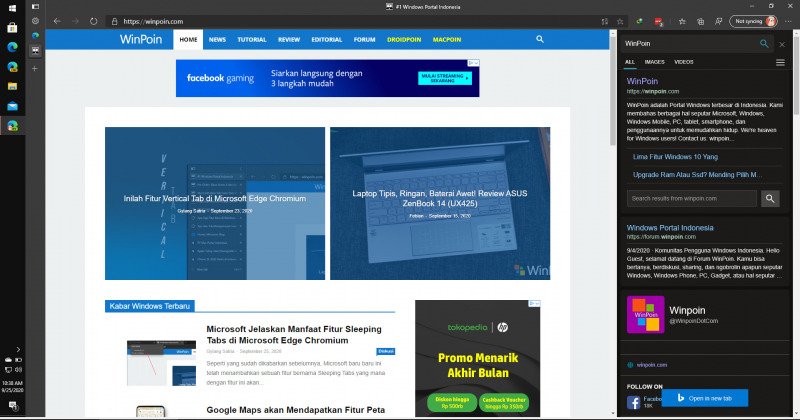Add this page to favorites with the star
The image size is (800, 420).
point(620,21)
